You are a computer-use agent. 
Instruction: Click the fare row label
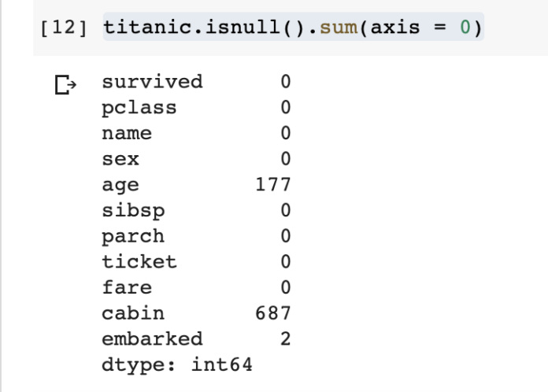(x=127, y=287)
